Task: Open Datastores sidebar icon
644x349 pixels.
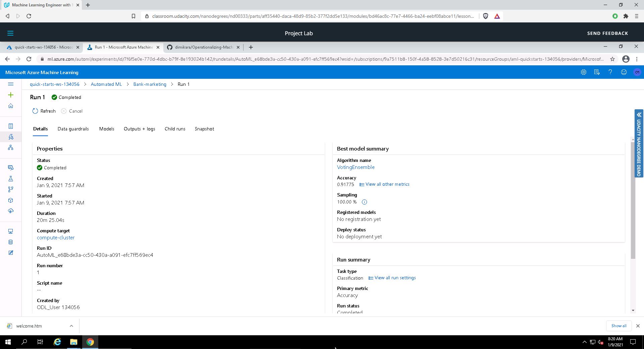Action: (x=11, y=242)
